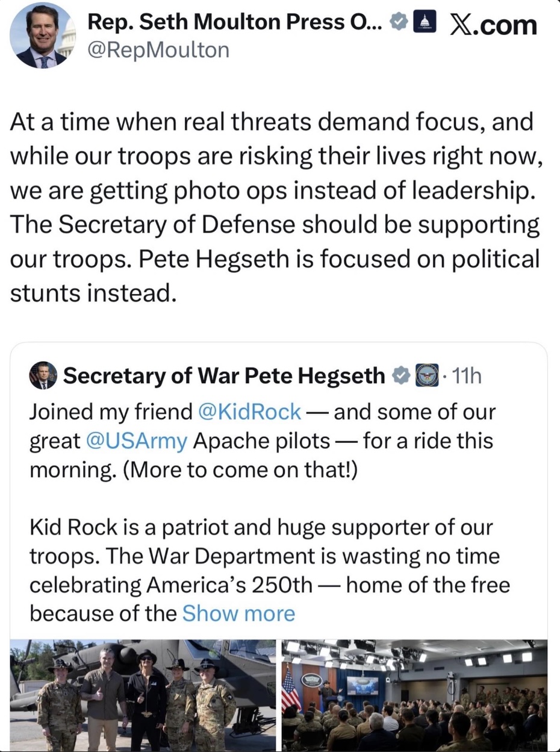Image resolution: width=560 pixels, height=752 pixels.
Task: Click the X.com logo
Action: point(493,24)
